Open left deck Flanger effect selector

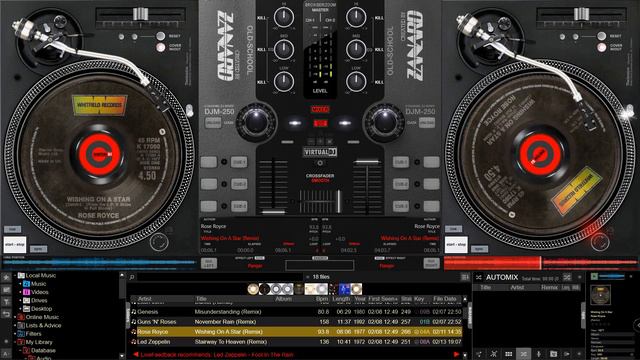tap(256, 266)
